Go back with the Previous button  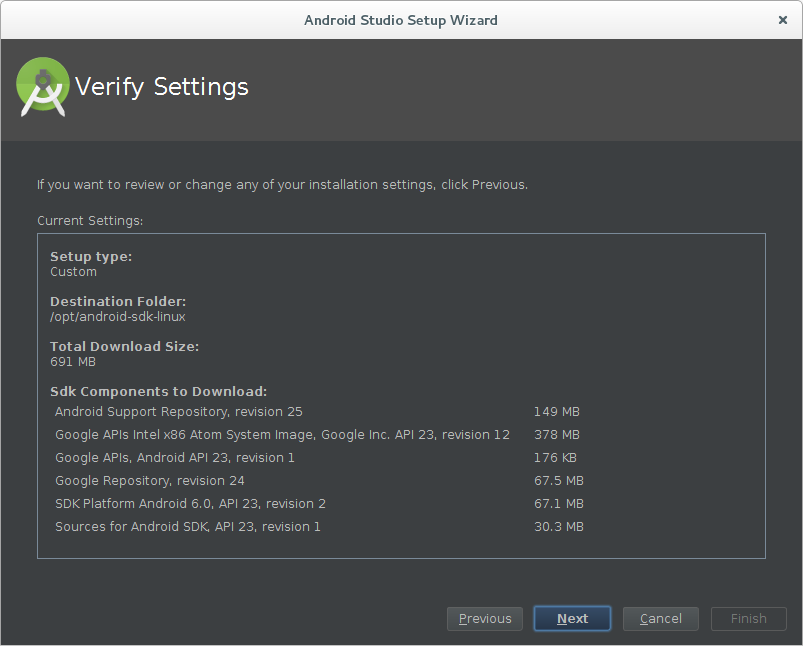[x=484, y=619]
